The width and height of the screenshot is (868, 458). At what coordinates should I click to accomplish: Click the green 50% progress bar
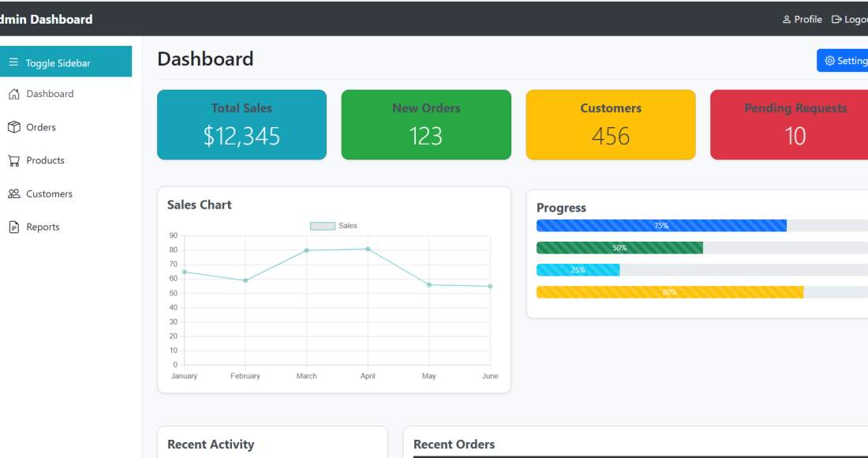pos(619,248)
